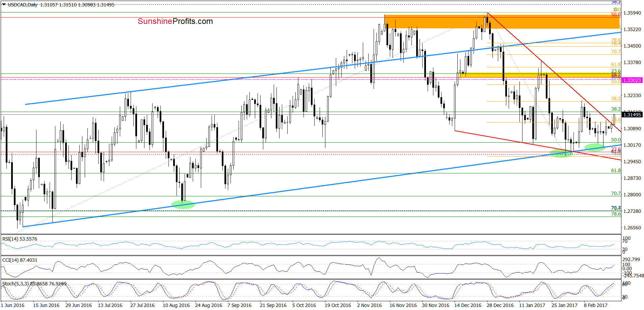Select the orange resistance zone rectangle
This screenshot has height=310, width=644.
[502, 22]
